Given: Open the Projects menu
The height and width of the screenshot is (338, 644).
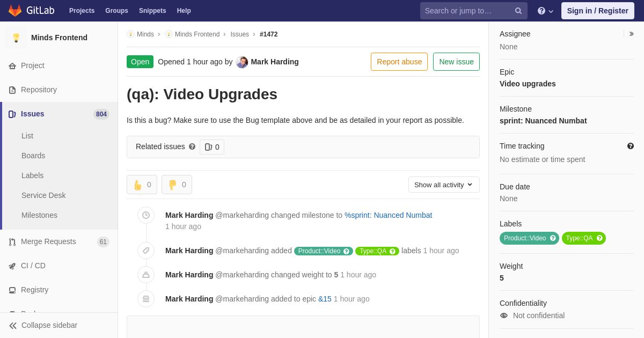Looking at the screenshot, I should click(x=82, y=11).
